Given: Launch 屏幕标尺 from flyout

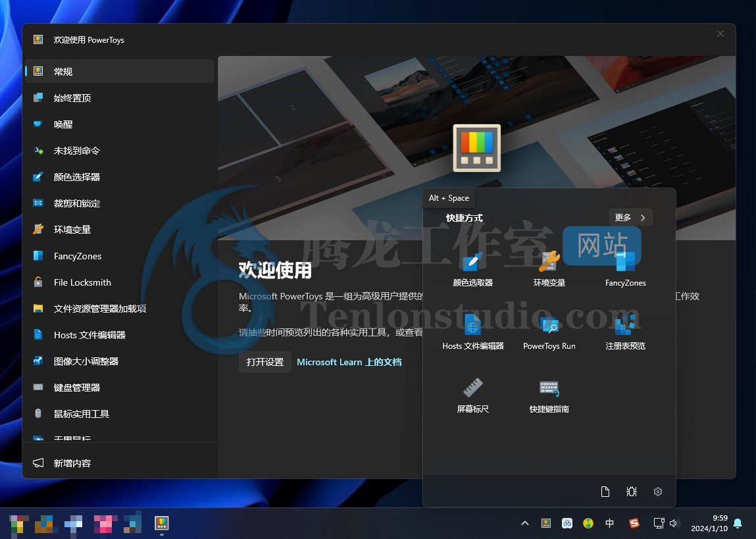Looking at the screenshot, I should tap(473, 396).
